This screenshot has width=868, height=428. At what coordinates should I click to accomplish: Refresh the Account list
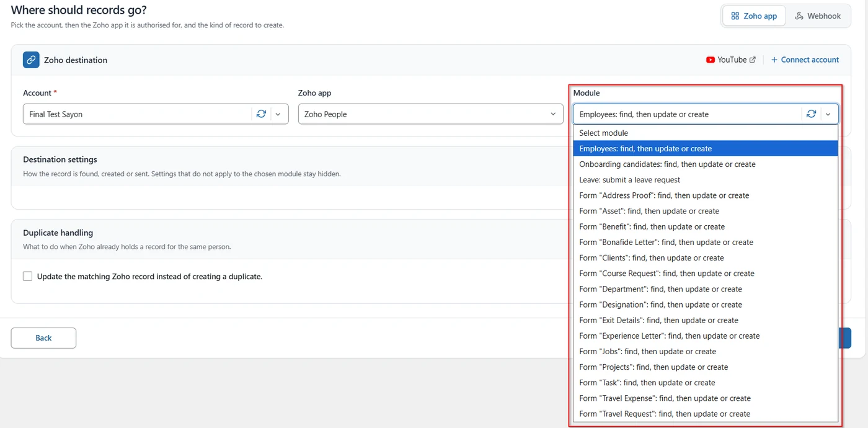(261, 114)
